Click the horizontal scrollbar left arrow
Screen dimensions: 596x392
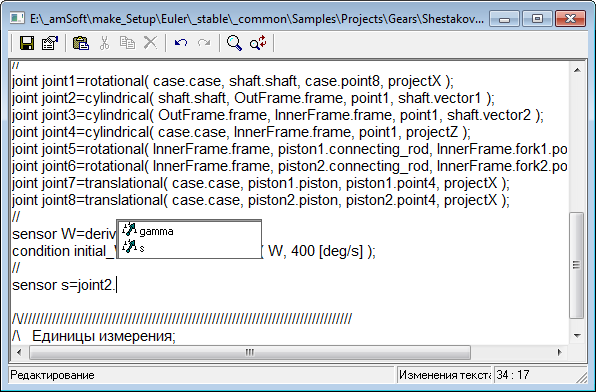[19, 352]
